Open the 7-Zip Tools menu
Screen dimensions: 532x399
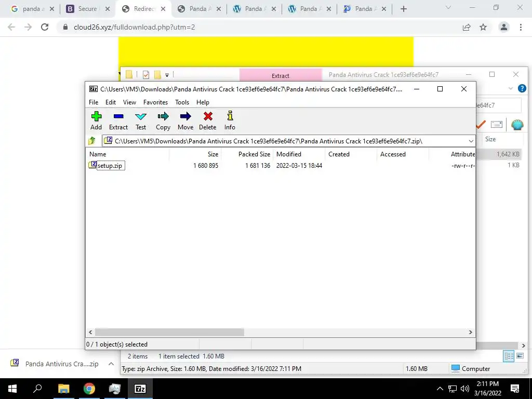coord(182,102)
